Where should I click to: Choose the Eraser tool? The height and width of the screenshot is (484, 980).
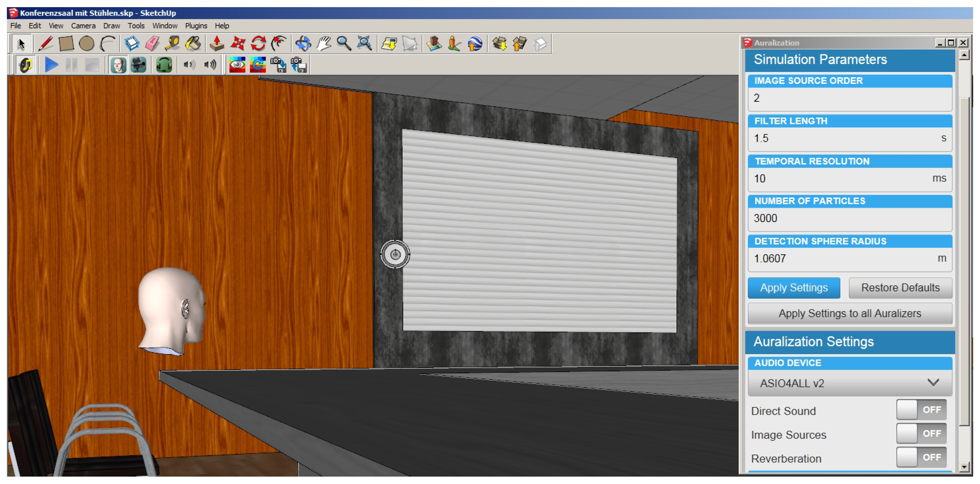pyautogui.click(x=152, y=43)
